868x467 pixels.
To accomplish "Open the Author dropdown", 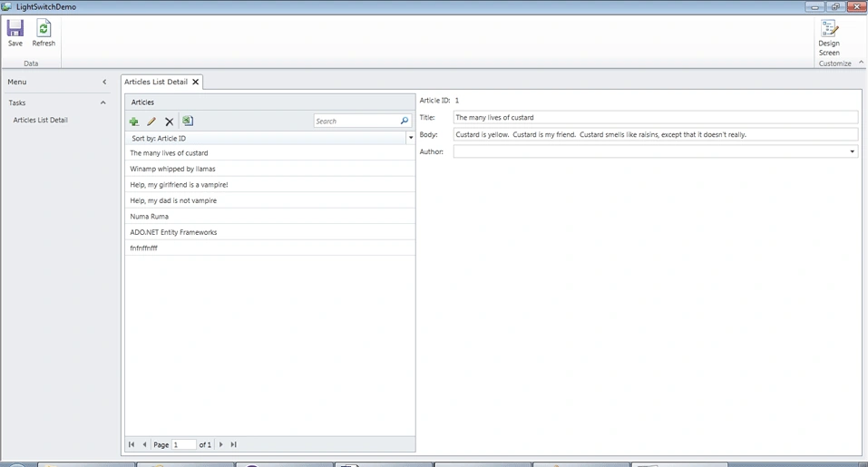I will pos(852,151).
